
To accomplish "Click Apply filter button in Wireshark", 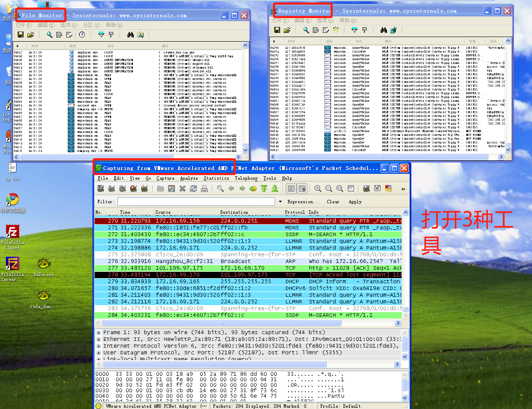I will point(355,202).
